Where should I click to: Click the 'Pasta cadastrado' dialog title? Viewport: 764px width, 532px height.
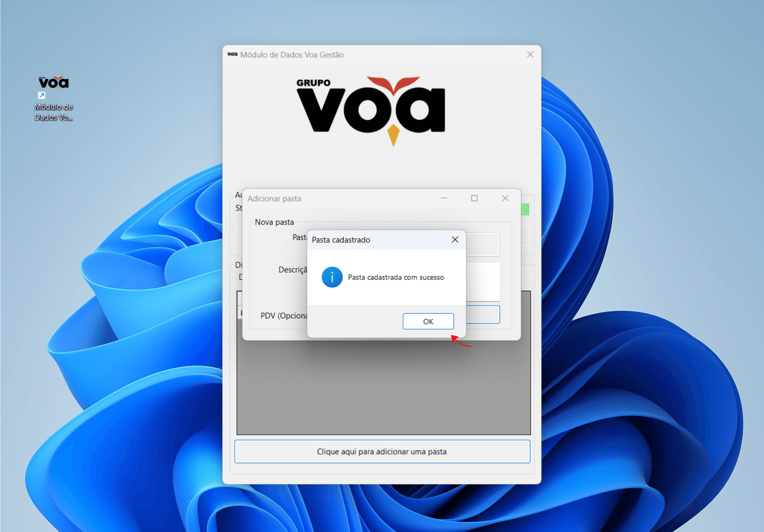(x=341, y=240)
